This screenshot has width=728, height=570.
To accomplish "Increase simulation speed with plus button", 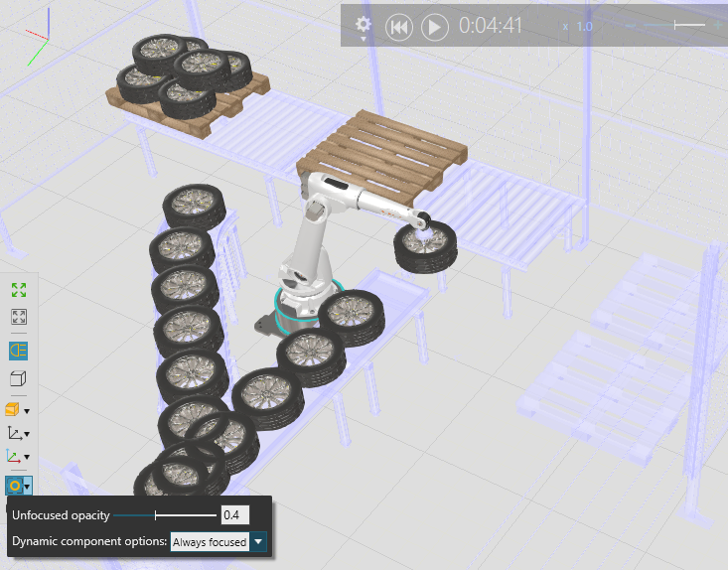I will click(718, 25).
